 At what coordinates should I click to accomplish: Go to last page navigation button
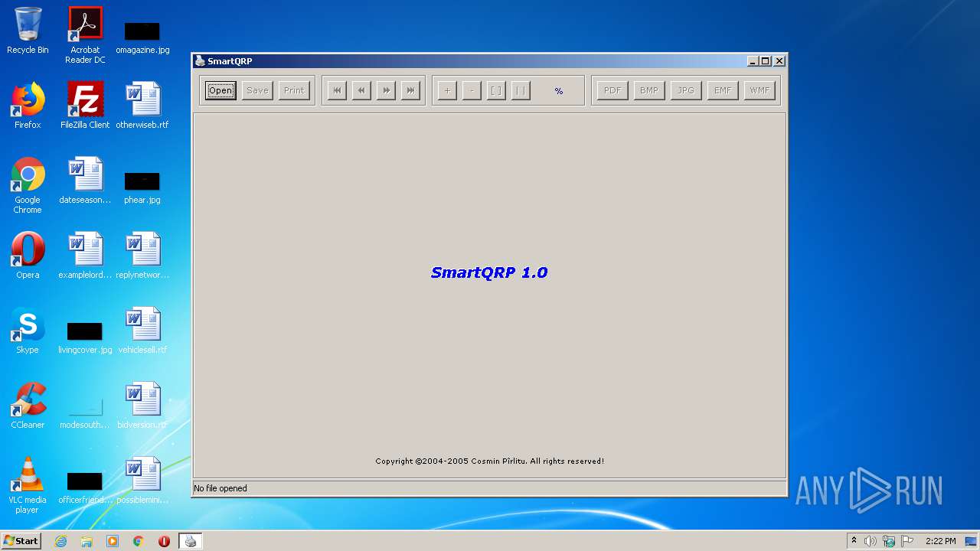click(x=410, y=90)
